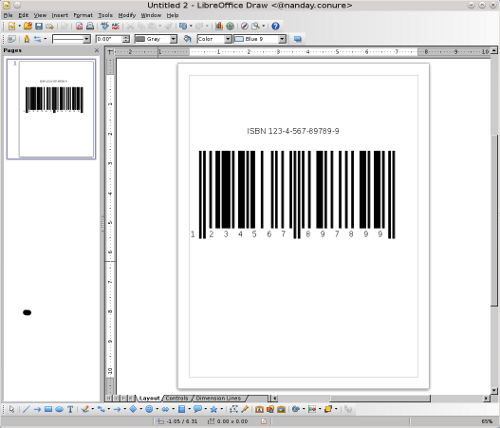The image size is (500, 428).
Task: Click the Alignment icon in drawing toolbar
Action: (x=312, y=409)
